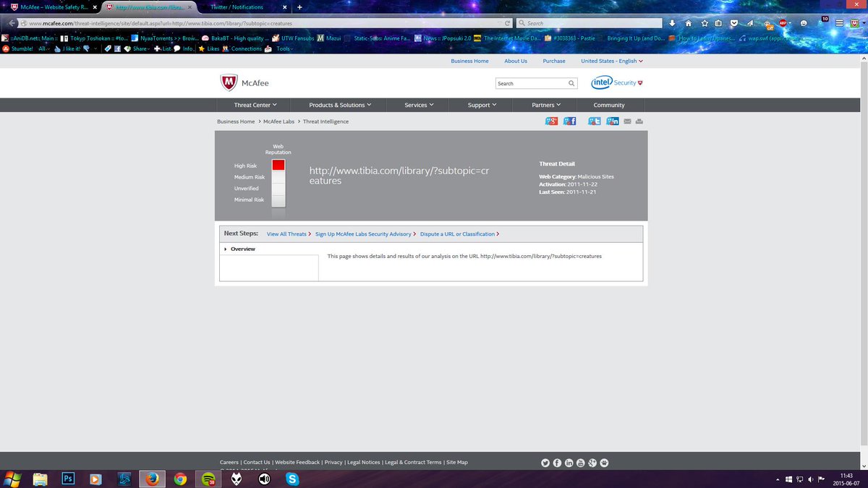
Task: Expand the Threat Center menu
Action: pos(255,105)
